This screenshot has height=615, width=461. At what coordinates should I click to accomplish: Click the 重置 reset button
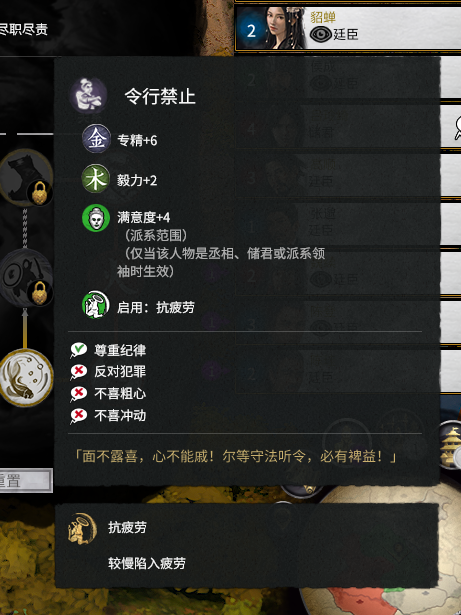[x=26, y=480]
